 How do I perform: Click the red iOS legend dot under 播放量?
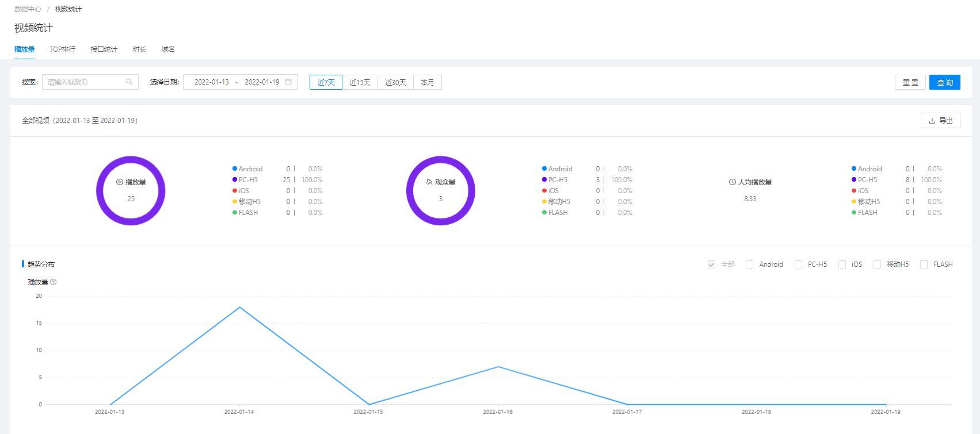(x=235, y=190)
